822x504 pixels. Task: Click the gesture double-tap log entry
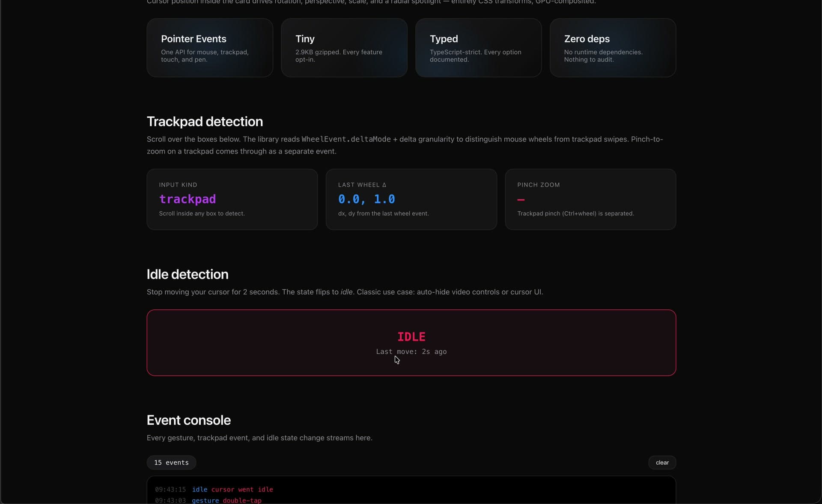tap(227, 501)
